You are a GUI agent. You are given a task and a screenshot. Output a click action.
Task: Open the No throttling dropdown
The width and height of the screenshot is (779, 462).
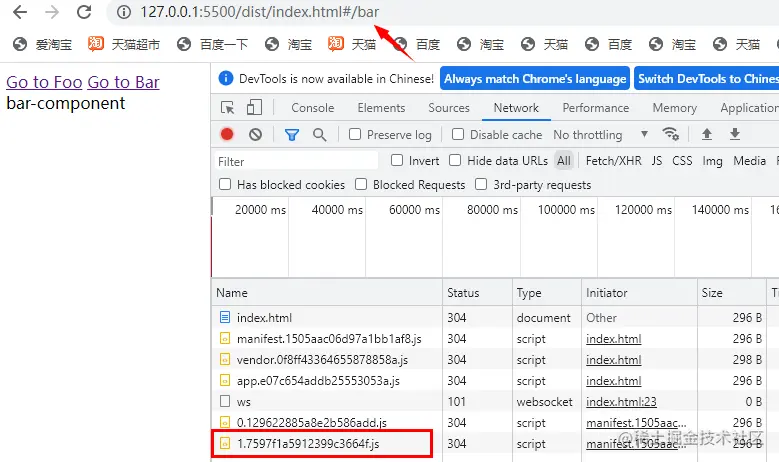(x=601, y=135)
